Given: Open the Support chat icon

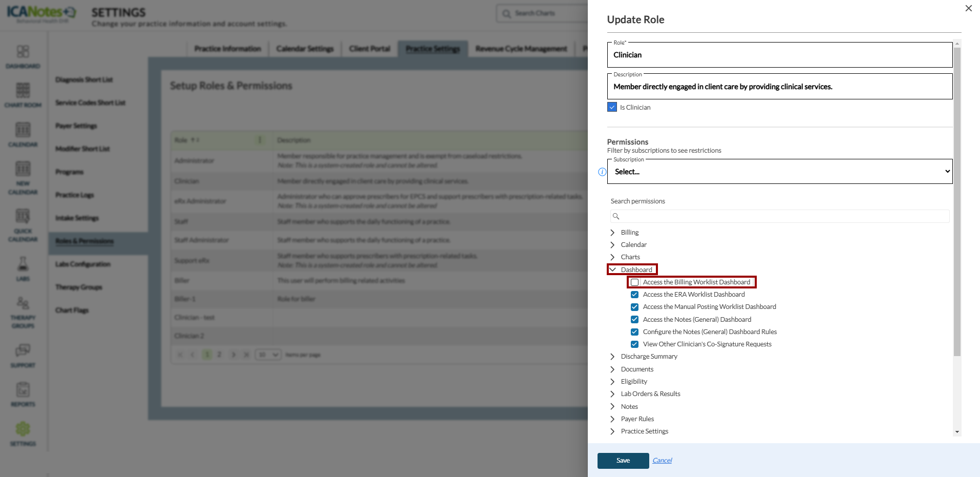Looking at the screenshot, I should 23,350.
